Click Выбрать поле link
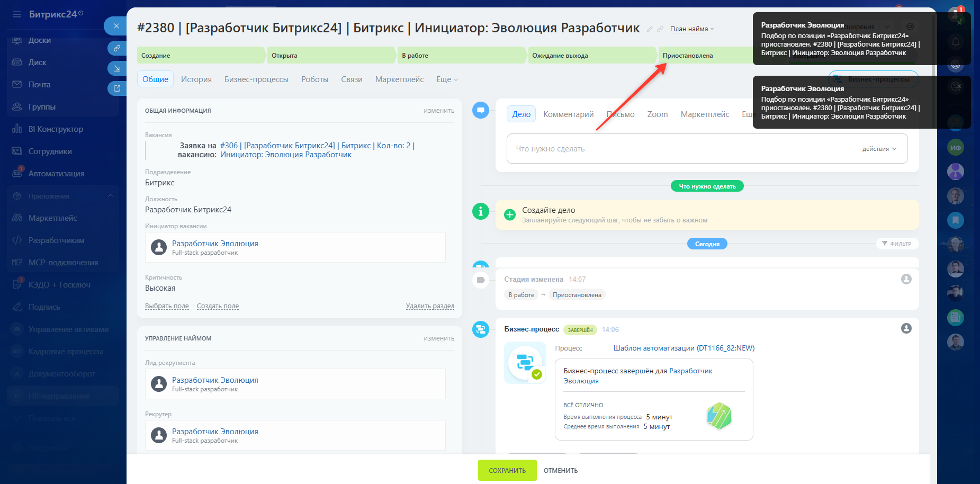This screenshot has width=980, height=484. point(167,306)
